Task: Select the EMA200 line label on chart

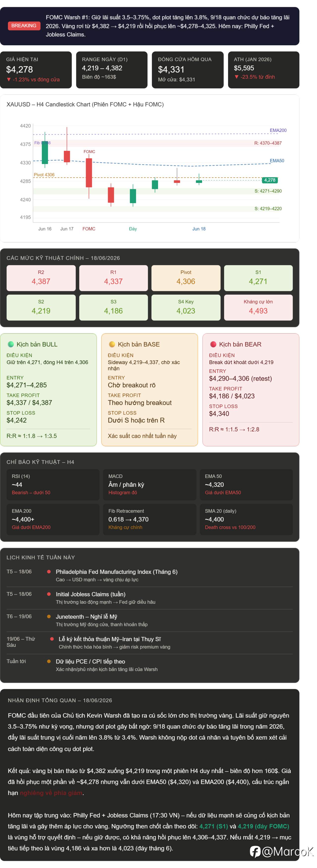Action: 278,130
